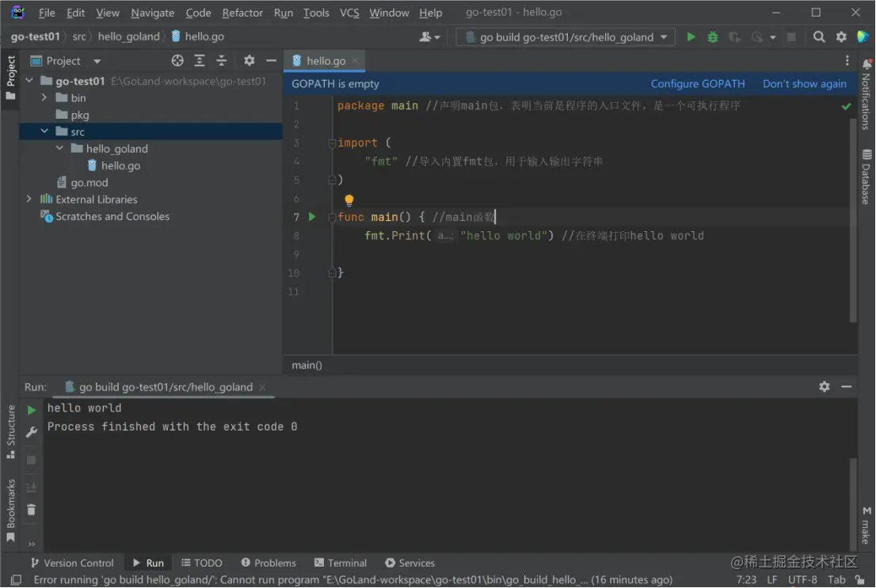Click the Debug bug icon in toolbar
The image size is (876, 588).
click(x=713, y=36)
